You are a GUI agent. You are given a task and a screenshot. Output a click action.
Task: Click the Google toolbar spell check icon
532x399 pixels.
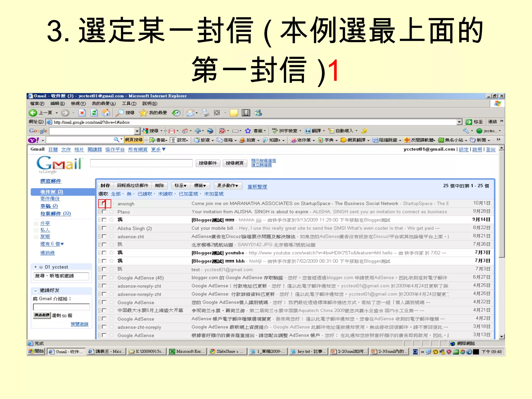pyautogui.click(x=275, y=131)
